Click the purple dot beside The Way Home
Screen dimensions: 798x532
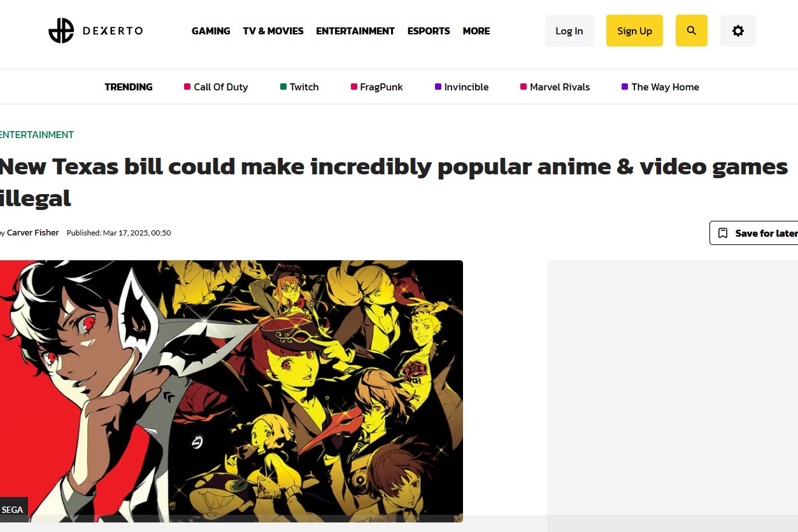625,87
